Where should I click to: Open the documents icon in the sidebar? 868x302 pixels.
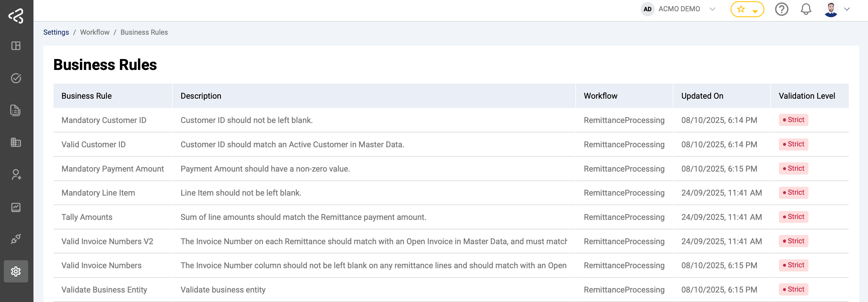pyautogui.click(x=15, y=111)
